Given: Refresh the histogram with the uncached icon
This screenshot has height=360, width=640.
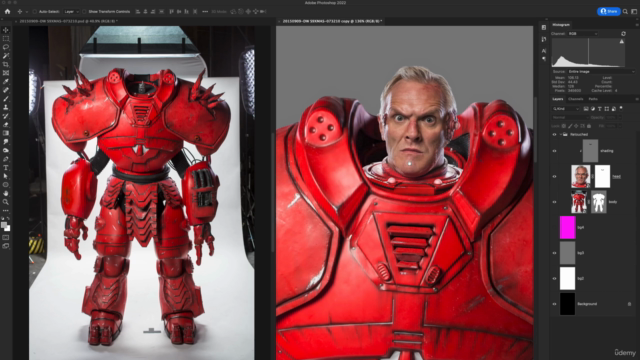Looking at the screenshot, I should pos(623,33).
